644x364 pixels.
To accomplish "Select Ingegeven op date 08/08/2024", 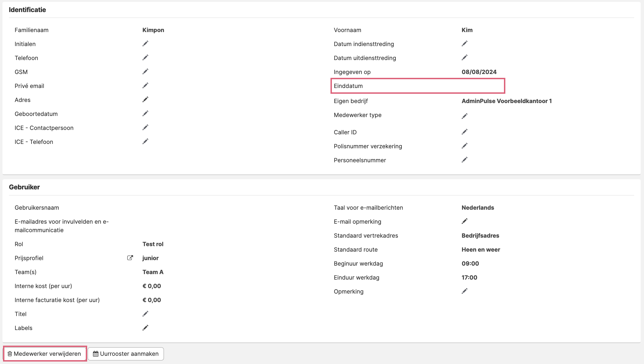I will (x=479, y=72).
